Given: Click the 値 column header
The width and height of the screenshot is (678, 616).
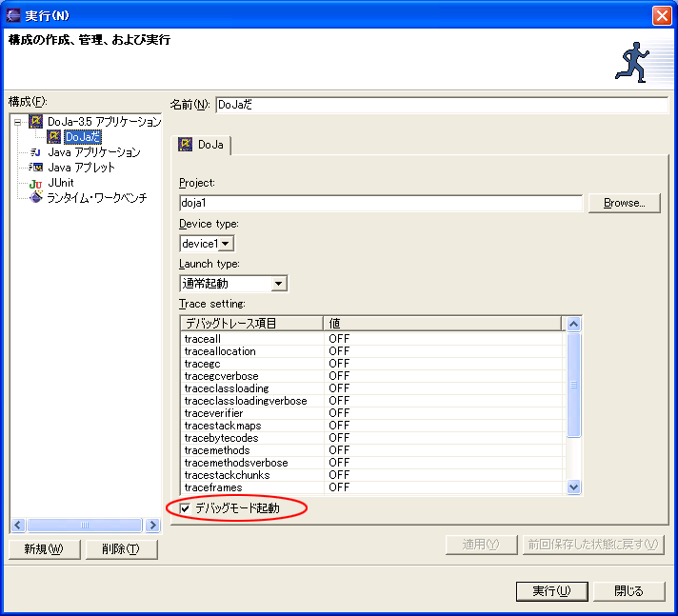Looking at the screenshot, I should click(x=442, y=324).
